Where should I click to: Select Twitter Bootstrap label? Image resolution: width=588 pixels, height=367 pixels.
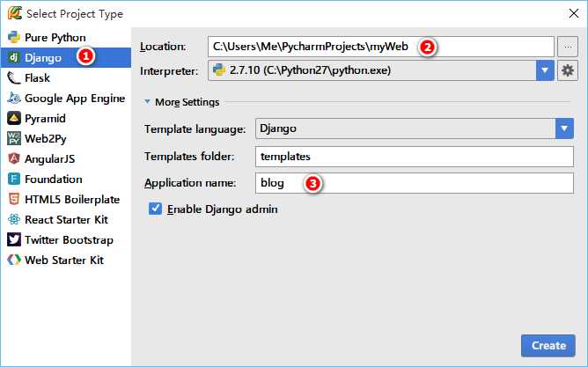pyautogui.click(x=69, y=240)
